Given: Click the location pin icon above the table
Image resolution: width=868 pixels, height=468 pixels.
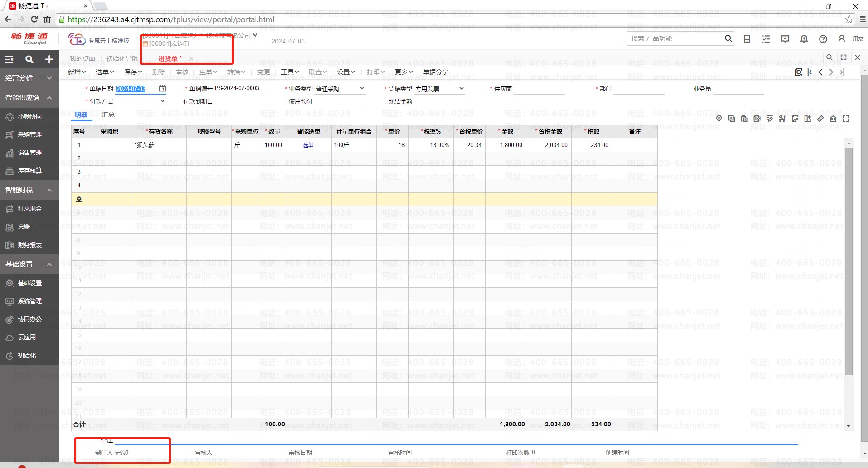Looking at the screenshot, I should pos(719,119).
